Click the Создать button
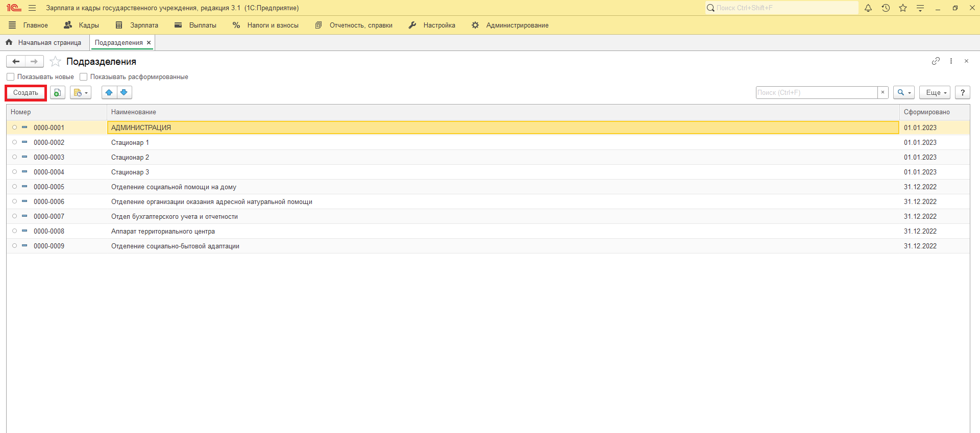 pos(26,93)
